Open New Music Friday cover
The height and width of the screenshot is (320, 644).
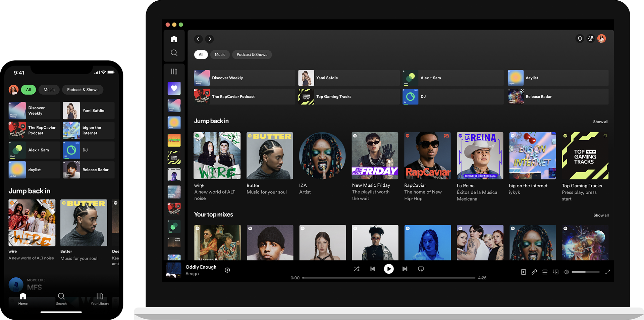375,155
